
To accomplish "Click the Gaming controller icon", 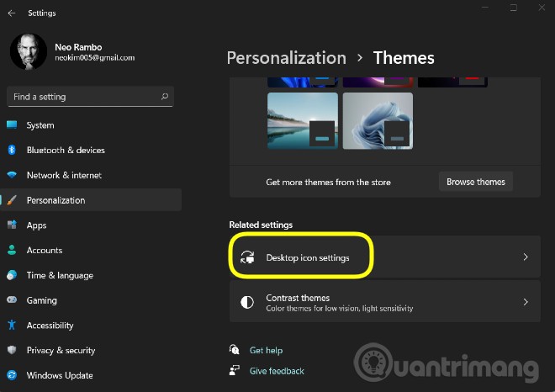I will click(x=12, y=300).
